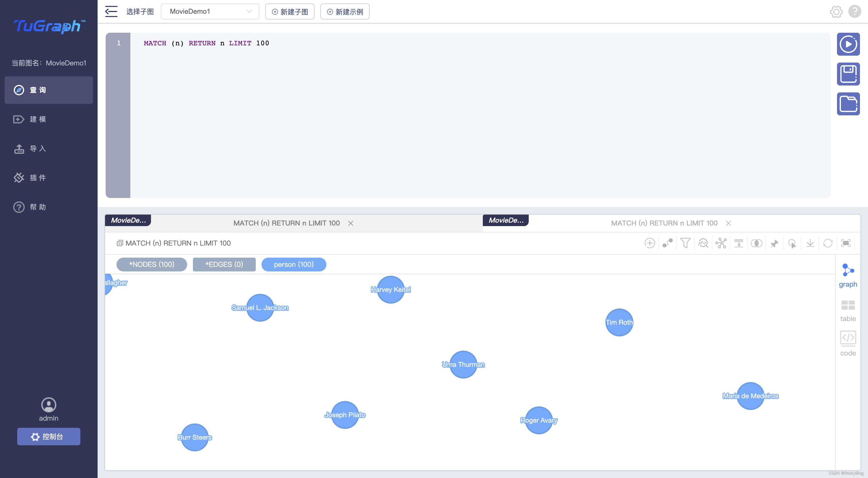This screenshot has height=478, width=868.
Task: Toggle the person (100) label tag
Action: 293,265
